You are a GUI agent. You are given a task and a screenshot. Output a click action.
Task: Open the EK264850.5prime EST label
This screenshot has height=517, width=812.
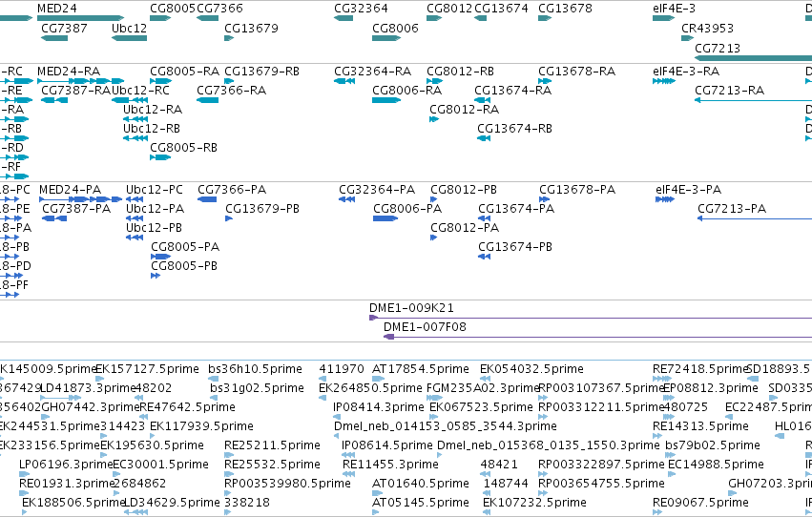[371, 388]
